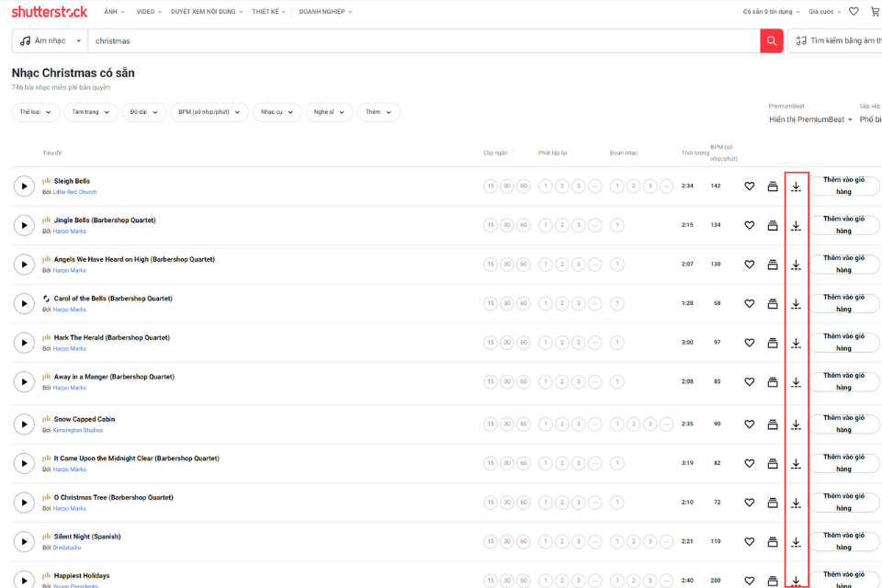Open the ẢNH menu

114,11
